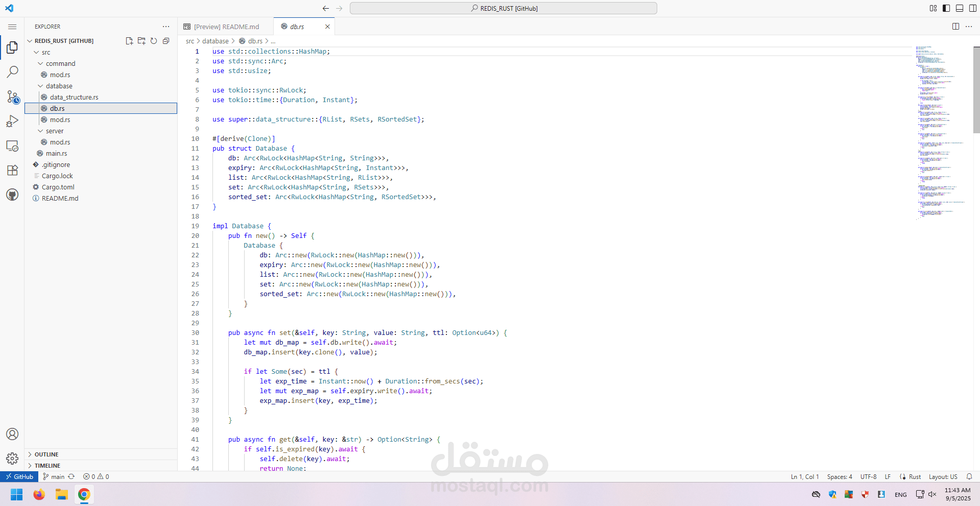Viewport: 980px width, 506px height.
Task: Open Manage settings via the gear icon
Action: [x=12, y=459]
